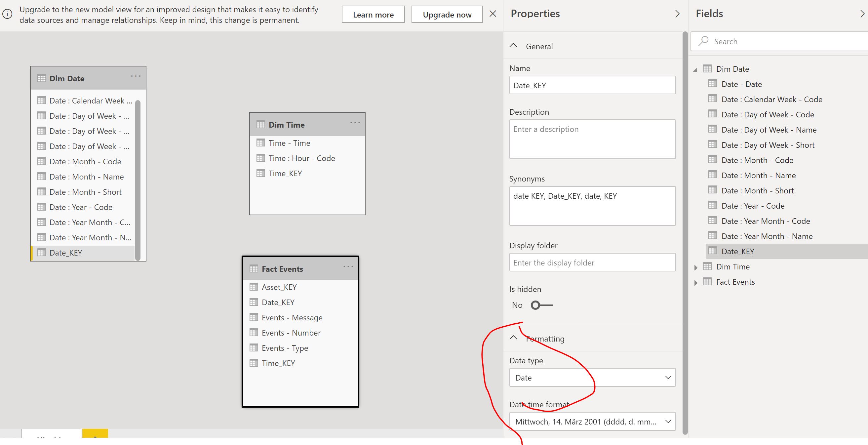Image resolution: width=868 pixels, height=445 pixels.
Task: Open the Date time format dropdown
Action: coord(592,422)
